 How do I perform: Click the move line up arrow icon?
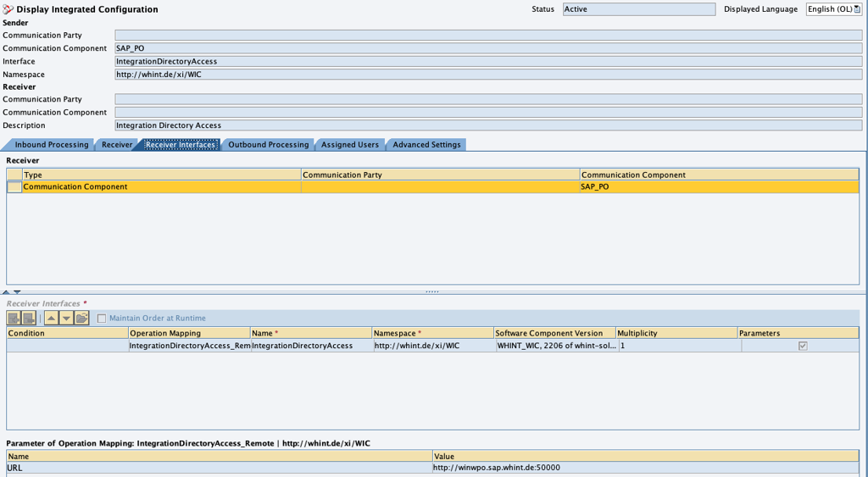point(52,319)
